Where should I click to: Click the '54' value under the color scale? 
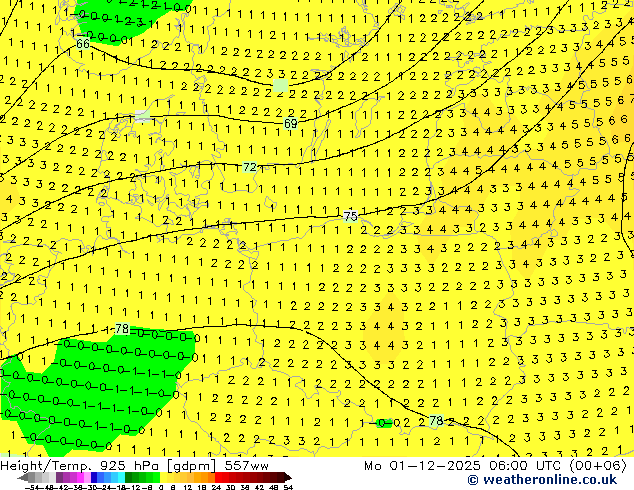(288, 487)
